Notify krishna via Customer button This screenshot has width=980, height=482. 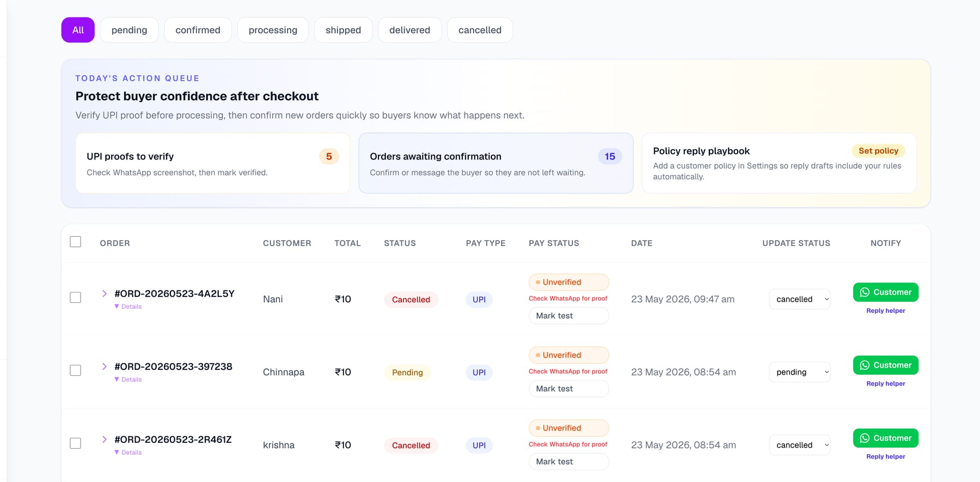point(886,438)
